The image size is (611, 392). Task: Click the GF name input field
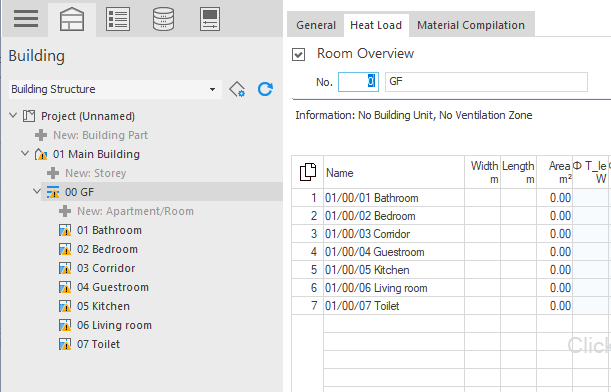click(x=486, y=82)
